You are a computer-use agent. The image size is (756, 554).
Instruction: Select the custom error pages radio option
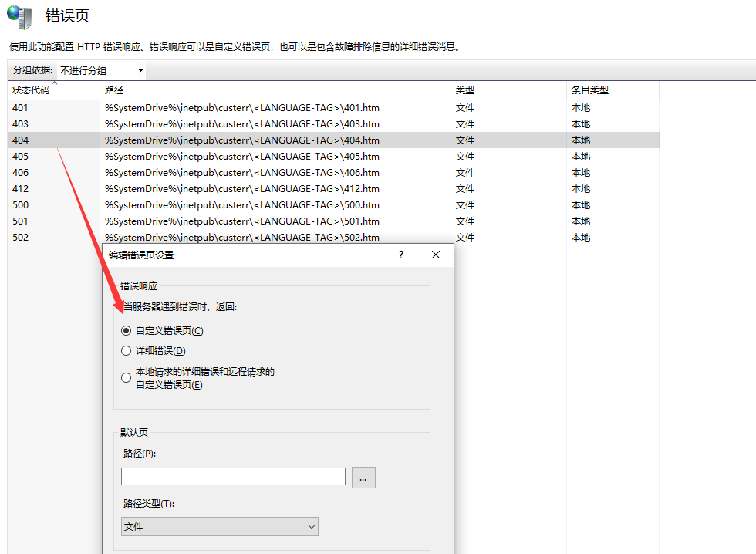click(x=127, y=331)
